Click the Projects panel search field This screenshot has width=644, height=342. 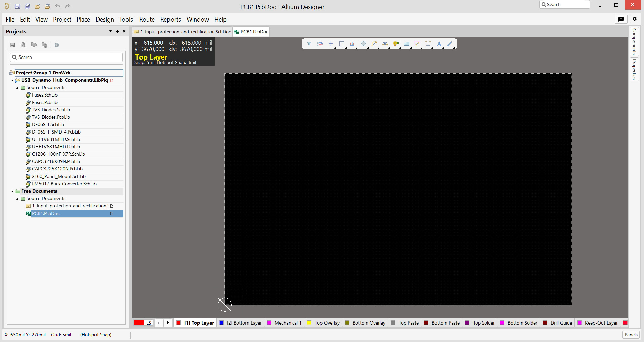[66, 57]
